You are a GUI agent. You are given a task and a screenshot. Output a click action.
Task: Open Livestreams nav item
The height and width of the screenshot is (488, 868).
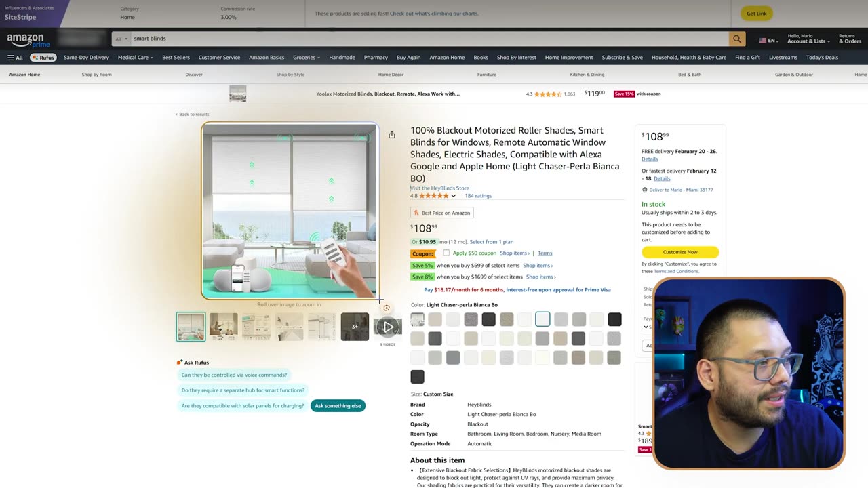coord(783,58)
